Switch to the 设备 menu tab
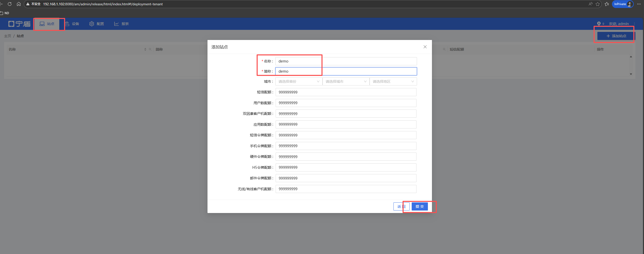 coord(72,24)
